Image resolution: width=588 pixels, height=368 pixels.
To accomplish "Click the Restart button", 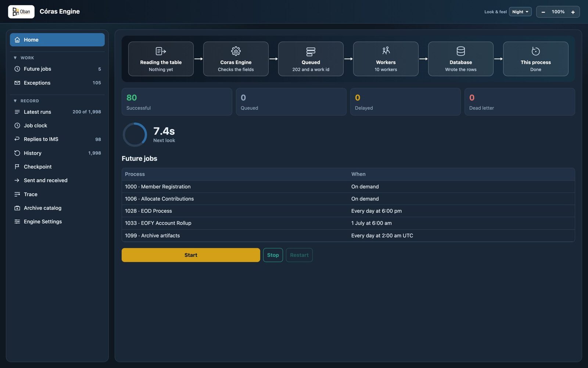I will (299, 255).
